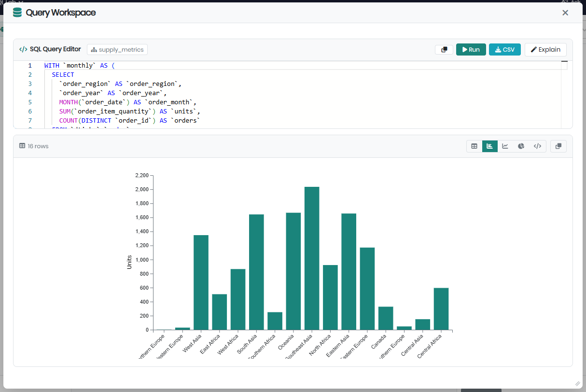Image resolution: width=586 pixels, height=392 pixels.
Task: Copy results using the results panel copy icon
Action: pos(558,146)
